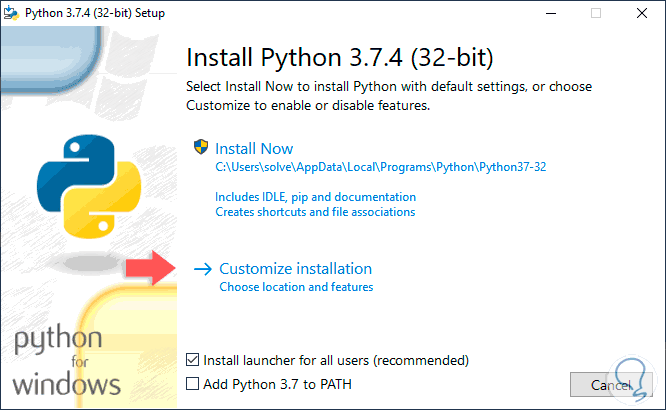Click the blue arrow beside Customize installation

(203, 269)
